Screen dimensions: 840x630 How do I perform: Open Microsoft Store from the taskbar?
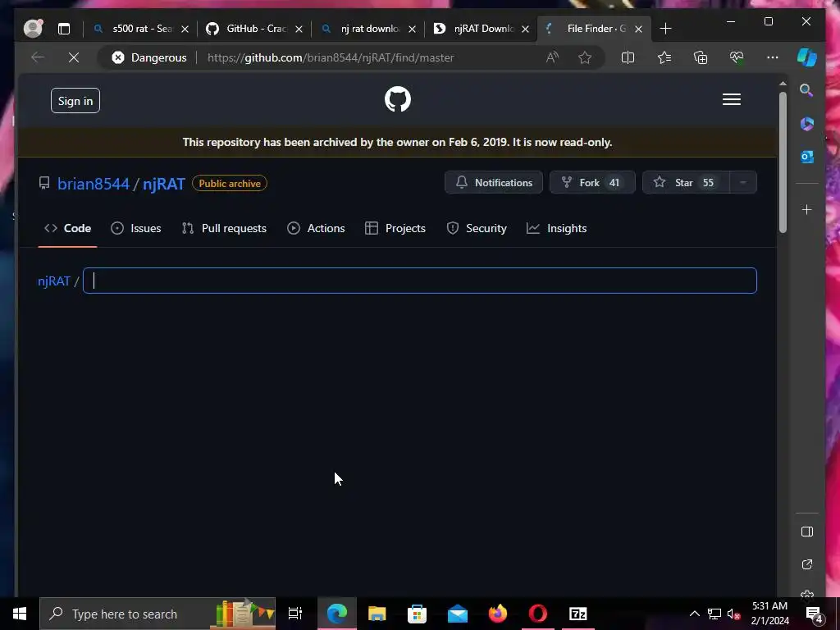pos(417,614)
